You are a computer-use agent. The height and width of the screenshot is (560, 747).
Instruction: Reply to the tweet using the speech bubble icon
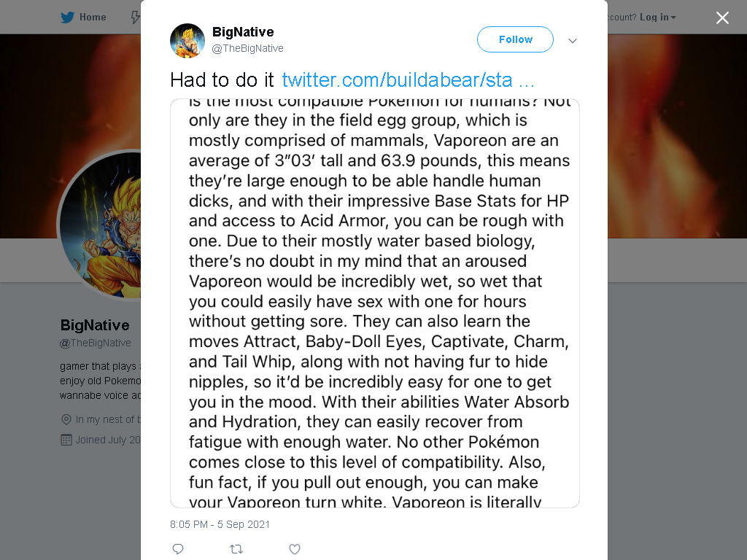click(x=178, y=549)
